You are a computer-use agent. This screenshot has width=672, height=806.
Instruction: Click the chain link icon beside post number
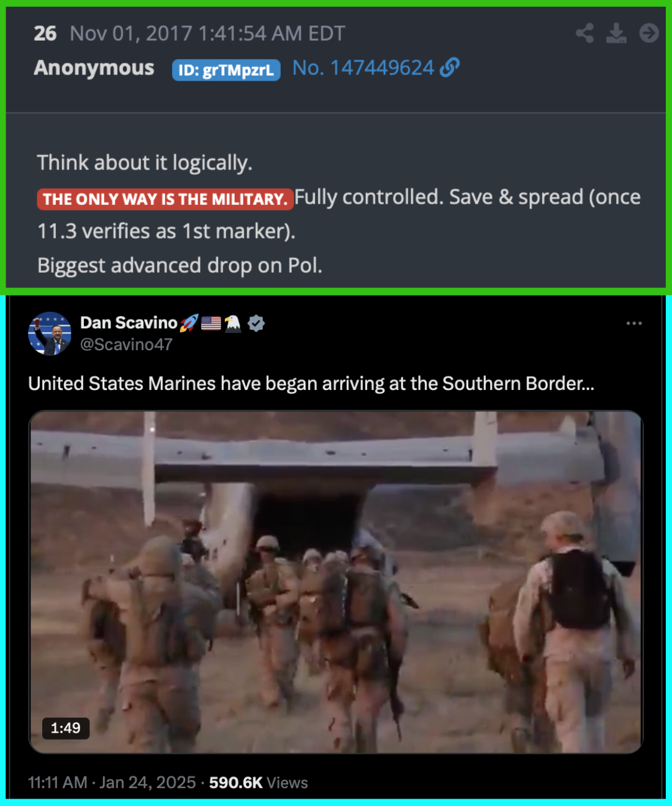(x=450, y=68)
